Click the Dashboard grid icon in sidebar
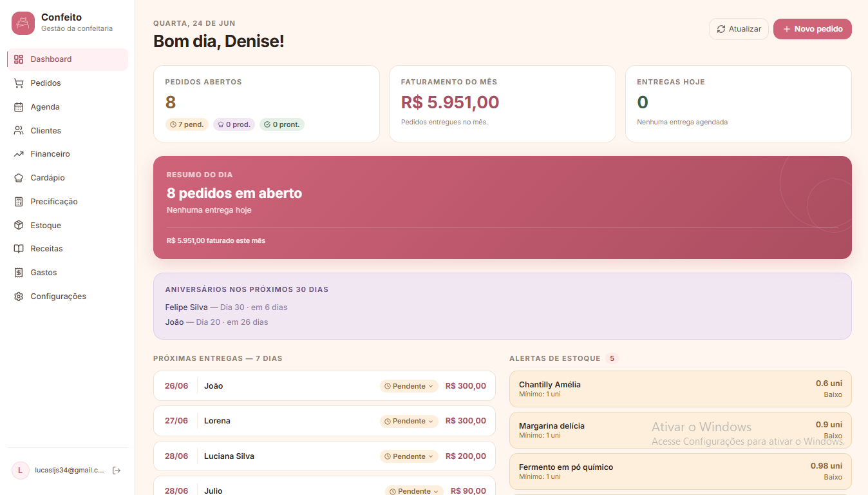 point(19,59)
